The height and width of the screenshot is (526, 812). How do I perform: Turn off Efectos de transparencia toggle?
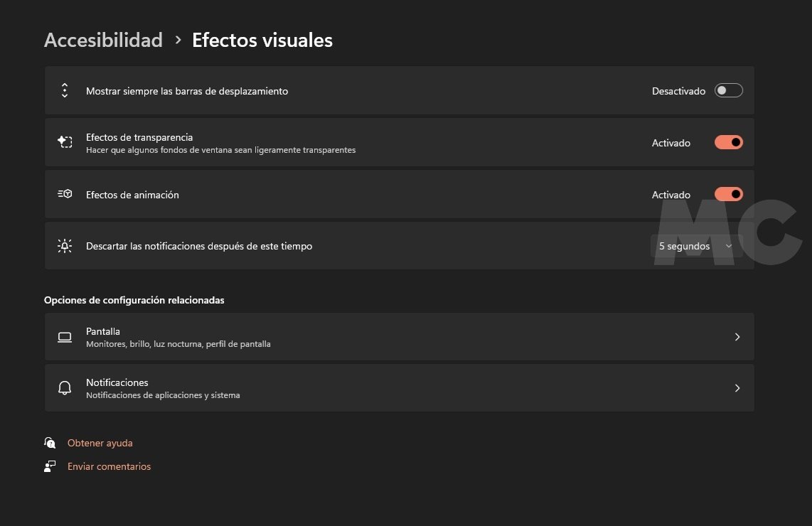(729, 142)
